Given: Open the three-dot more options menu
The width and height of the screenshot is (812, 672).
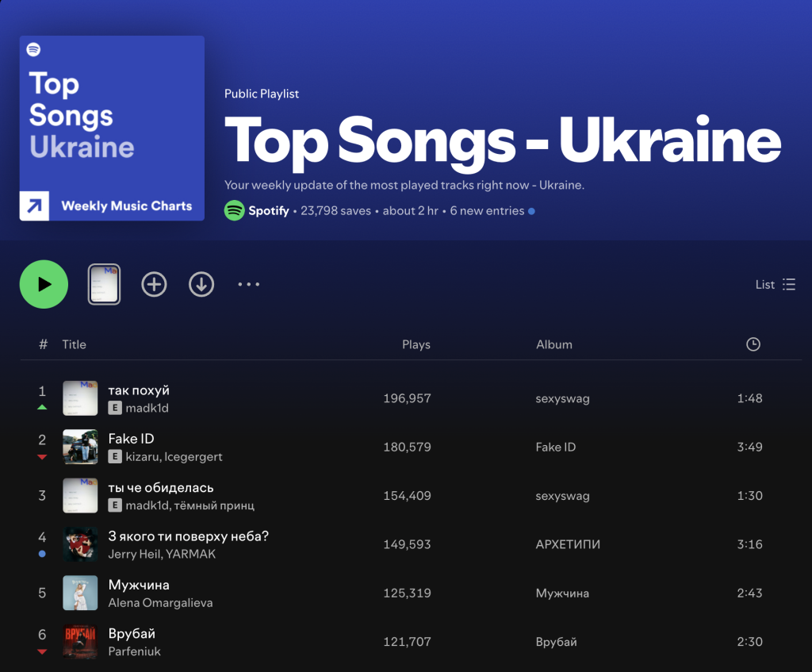Looking at the screenshot, I should pyautogui.click(x=248, y=284).
